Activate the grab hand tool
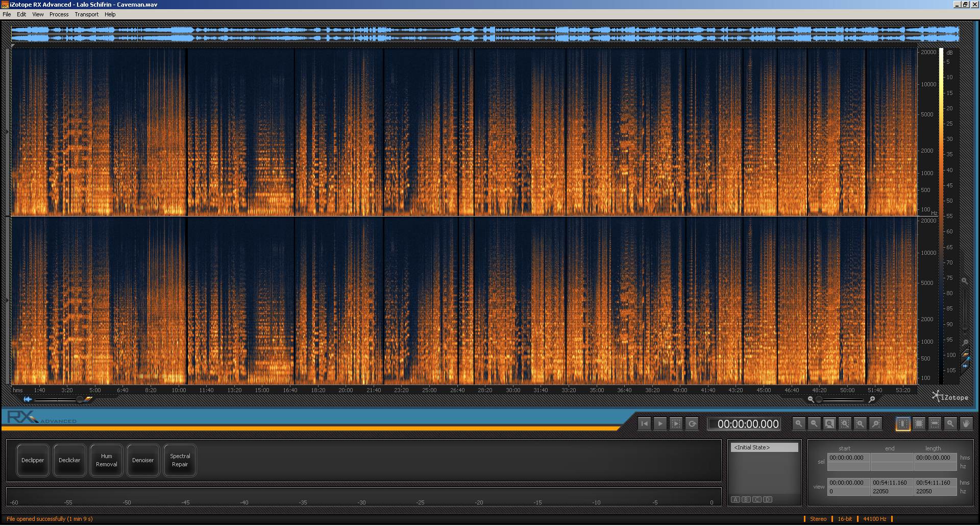Viewport: 980px width, 526px height. (966, 424)
